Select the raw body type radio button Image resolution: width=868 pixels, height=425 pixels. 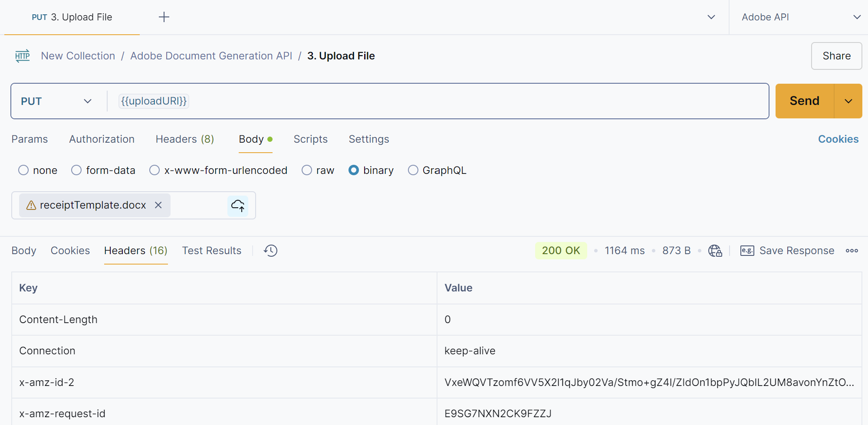point(307,170)
